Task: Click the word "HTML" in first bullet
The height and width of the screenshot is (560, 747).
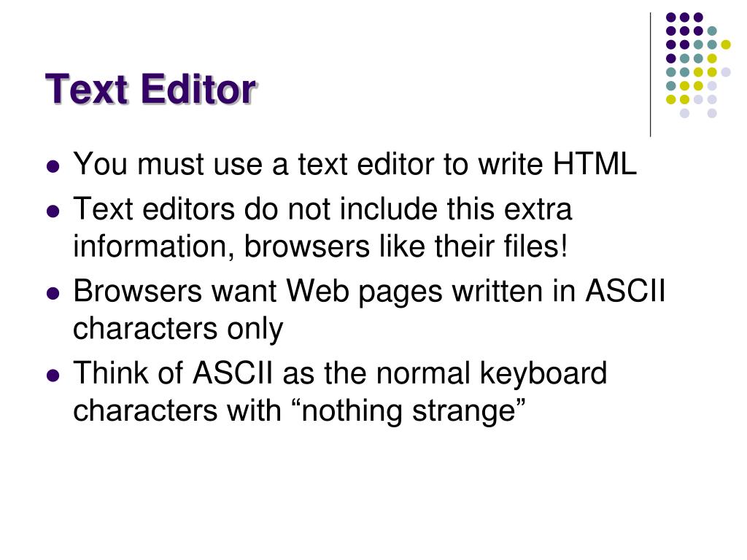Action: tap(595, 164)
